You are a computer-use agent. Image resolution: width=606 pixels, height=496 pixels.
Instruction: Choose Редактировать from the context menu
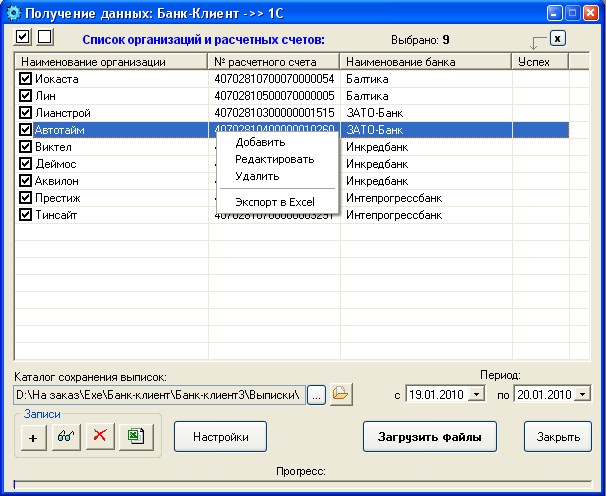[274, 159]
